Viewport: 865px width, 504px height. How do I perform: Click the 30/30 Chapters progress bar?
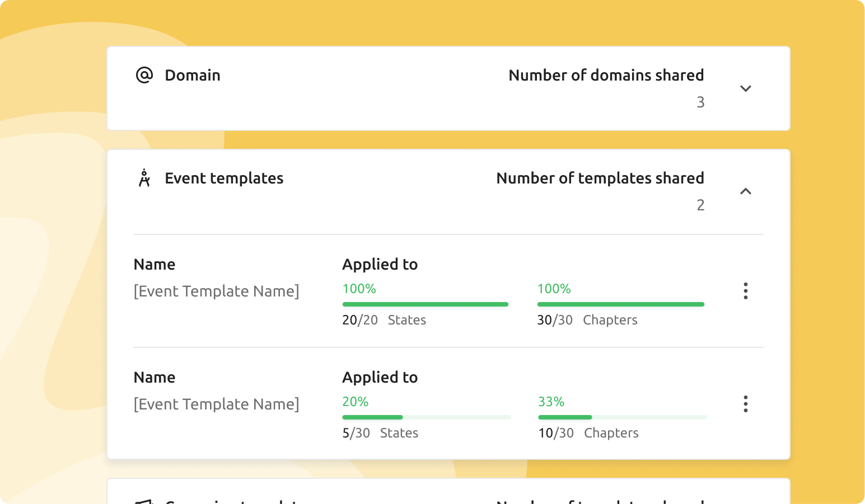[620, 304]
